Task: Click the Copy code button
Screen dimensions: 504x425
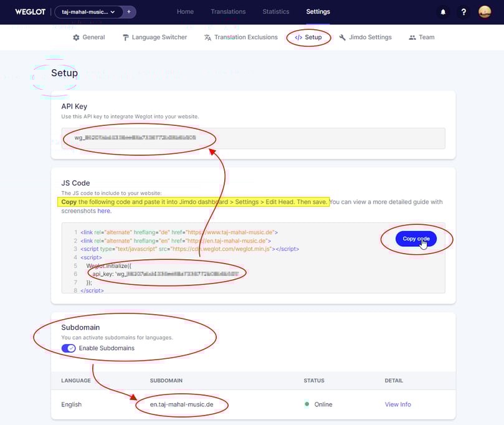Action: click(416, 239)
